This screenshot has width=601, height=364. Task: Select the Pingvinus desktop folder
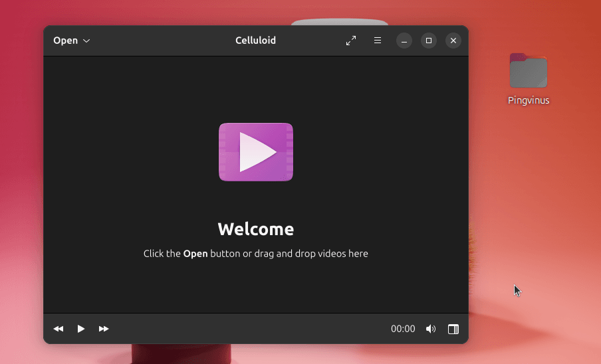tap(529, 71)
